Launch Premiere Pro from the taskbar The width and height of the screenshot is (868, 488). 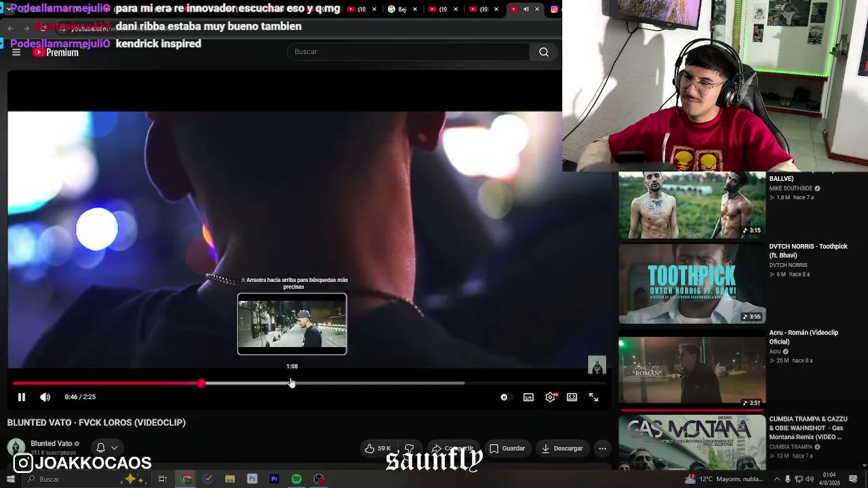(x=274, y=479)
